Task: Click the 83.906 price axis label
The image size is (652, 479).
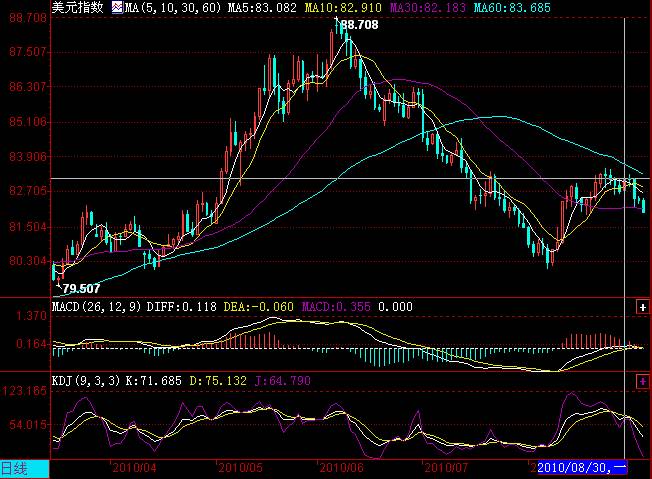Action: [28, 157]
